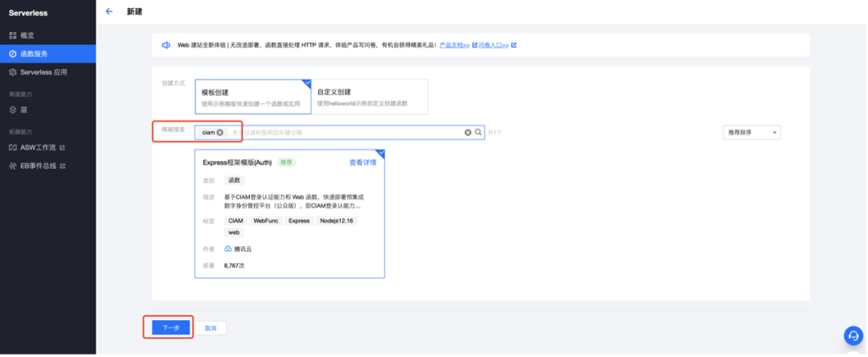Click the web tag

pyautogui.click(x=234, y=232)
